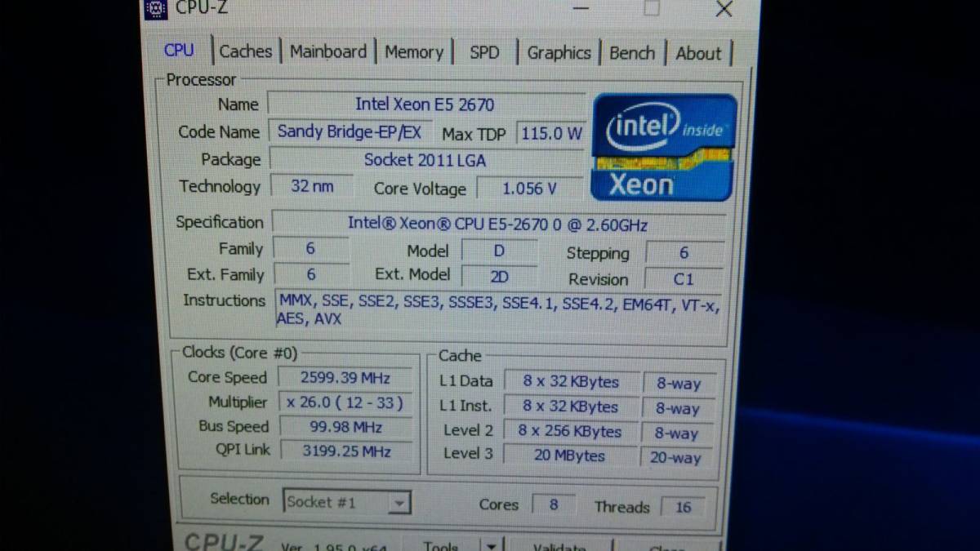Open the Memory tab
The width and height of the screenshot is (980, 551).
(413, 52)
